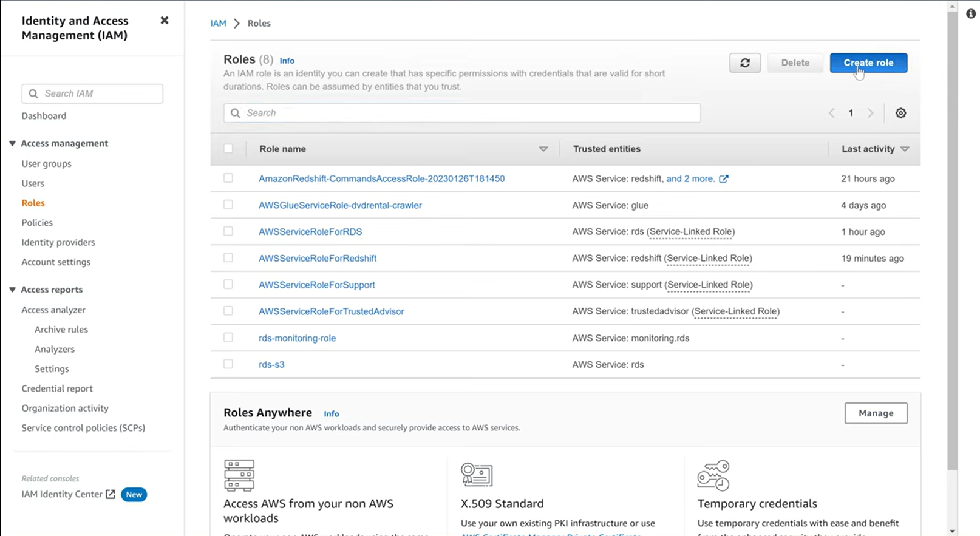Check the rds-s3 row checkbox
Screen dimensions: 980x536
point(228,364)
